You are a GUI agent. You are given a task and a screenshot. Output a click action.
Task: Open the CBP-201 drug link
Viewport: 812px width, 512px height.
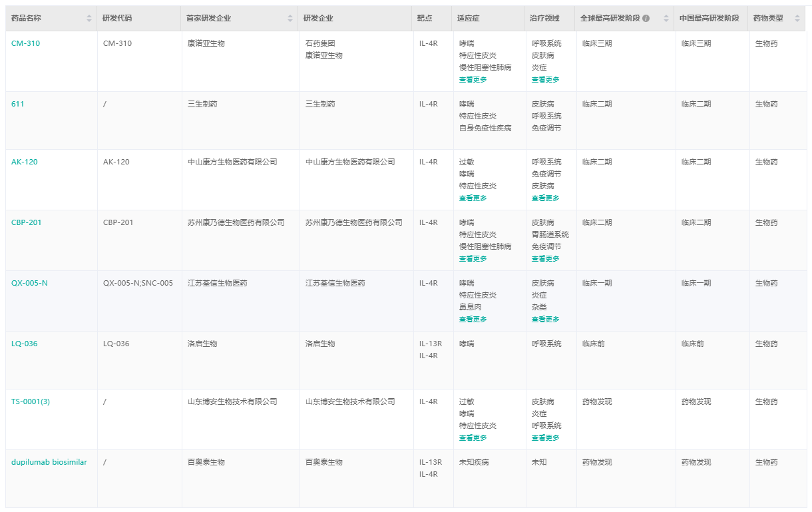click(27, 222)
